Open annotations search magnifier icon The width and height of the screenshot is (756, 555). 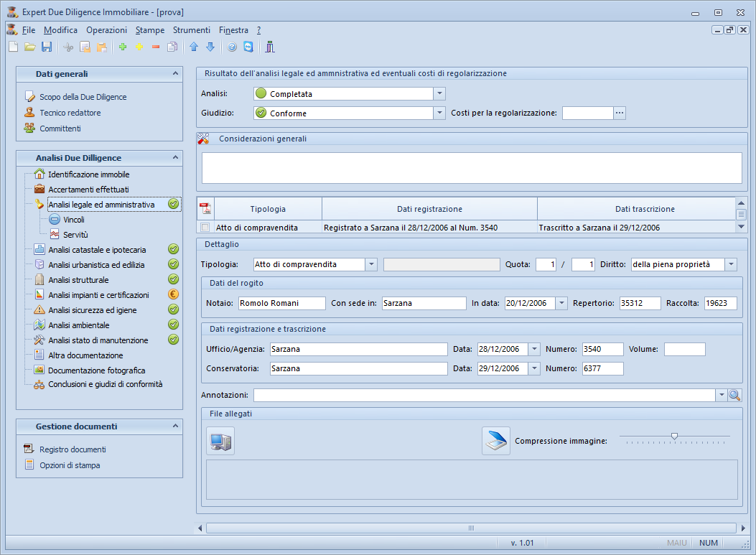point(734,396)
